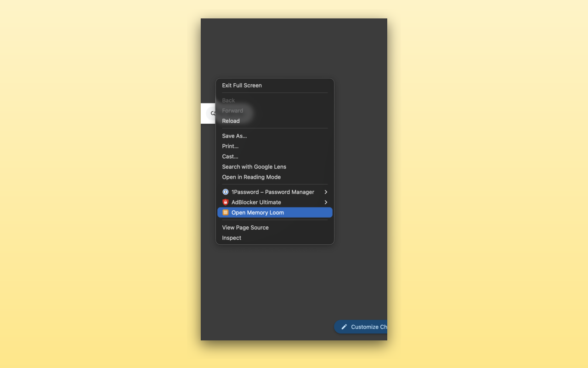Reload the current page
Viewport: 588px width, 368px height.
click(x=231, y=121)
